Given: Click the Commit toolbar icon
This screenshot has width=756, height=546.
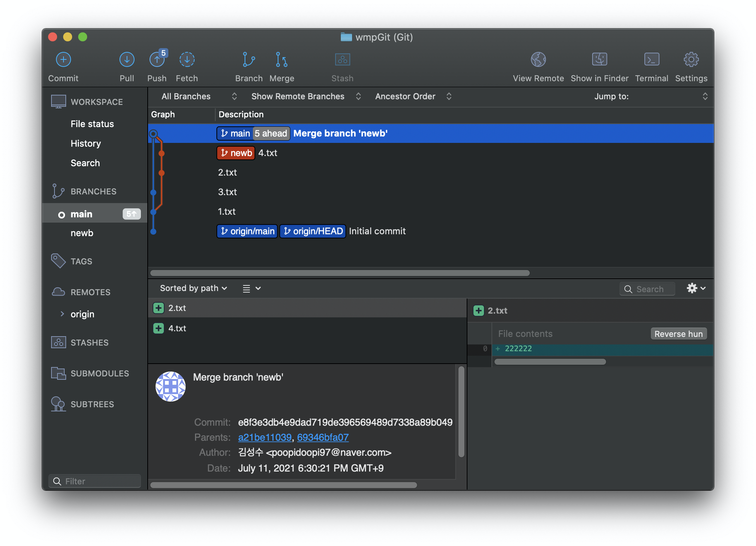Looking at the screenshot, I should click(x=63, y=60).
